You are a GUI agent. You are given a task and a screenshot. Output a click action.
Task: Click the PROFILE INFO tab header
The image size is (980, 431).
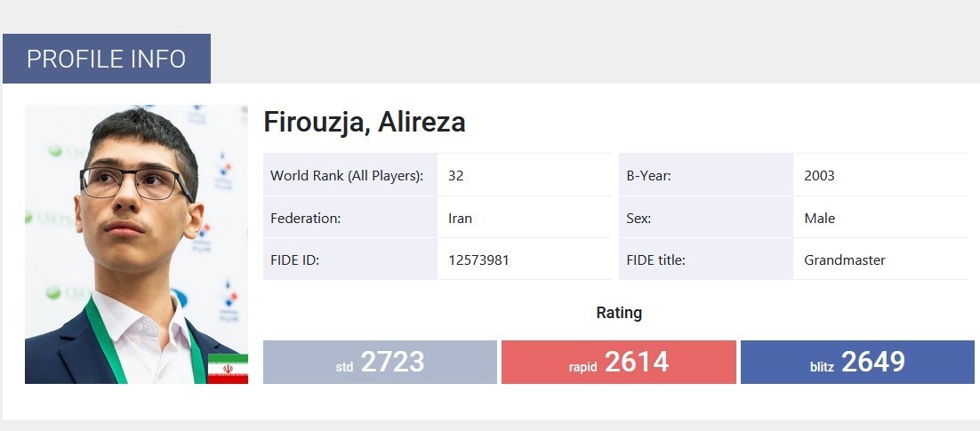coord(106,59)
